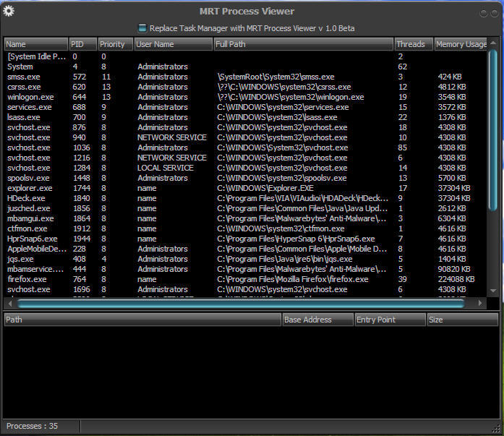Click the LOCAL SERVICE user name cell
Viewport: 504px width, 436px height.
click(165, 168)
